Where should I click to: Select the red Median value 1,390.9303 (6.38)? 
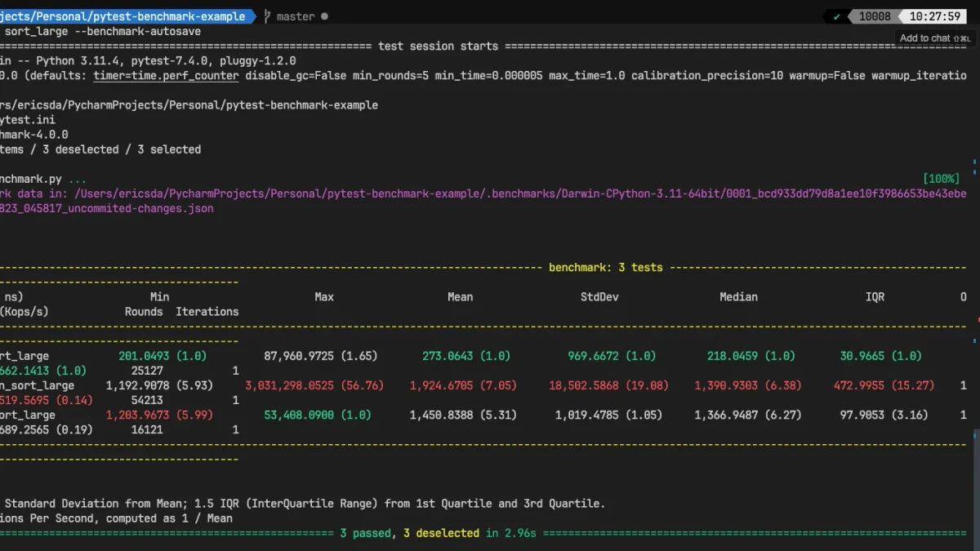[x=748, y=384]
